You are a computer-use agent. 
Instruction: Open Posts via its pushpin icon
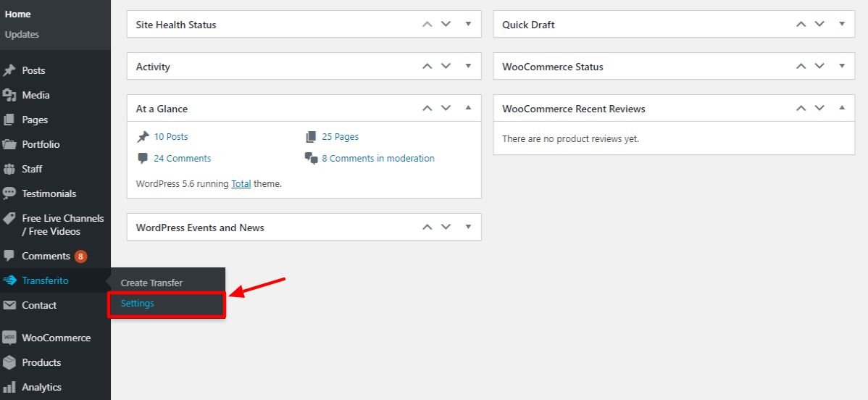(9, 70)
